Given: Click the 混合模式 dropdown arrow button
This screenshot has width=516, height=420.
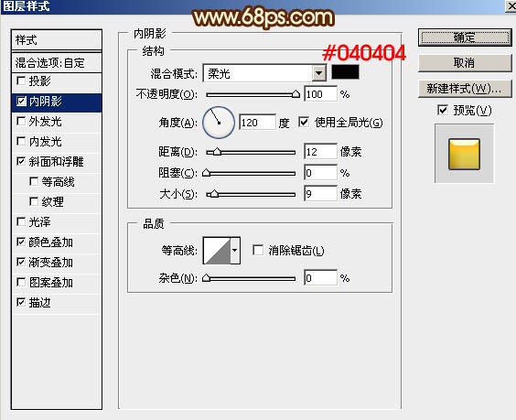Looking at the screenshot, I should 318,73.
